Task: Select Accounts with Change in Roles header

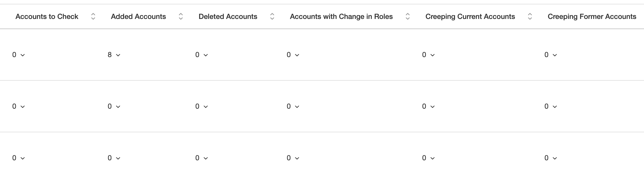Action: pyautogui.click(x=341, y=16)
